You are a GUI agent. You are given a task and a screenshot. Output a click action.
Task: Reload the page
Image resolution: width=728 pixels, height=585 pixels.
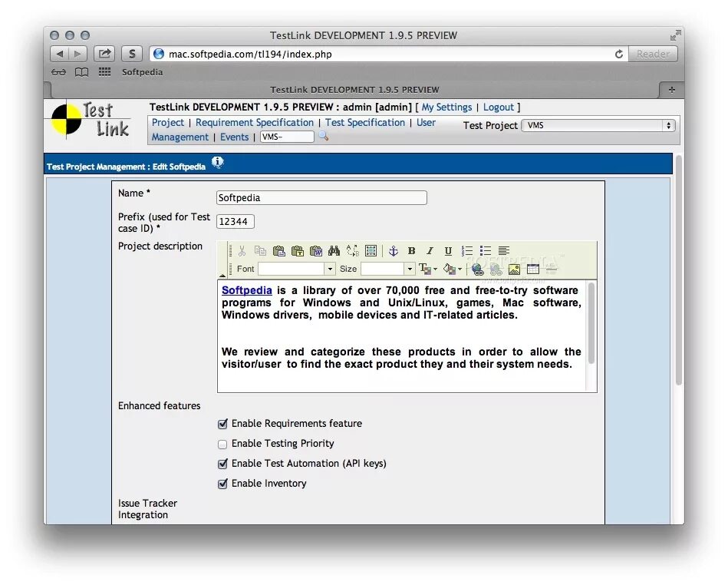[x=618, y=54]
